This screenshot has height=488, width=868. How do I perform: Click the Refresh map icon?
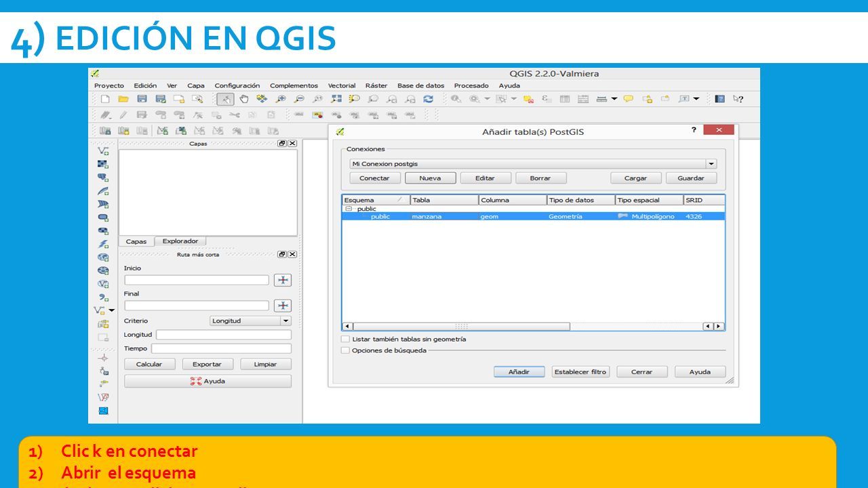(428, 99)
